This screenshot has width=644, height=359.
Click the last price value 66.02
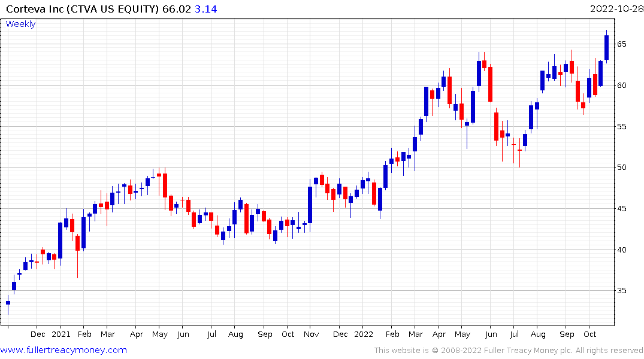tap(177, 9)
